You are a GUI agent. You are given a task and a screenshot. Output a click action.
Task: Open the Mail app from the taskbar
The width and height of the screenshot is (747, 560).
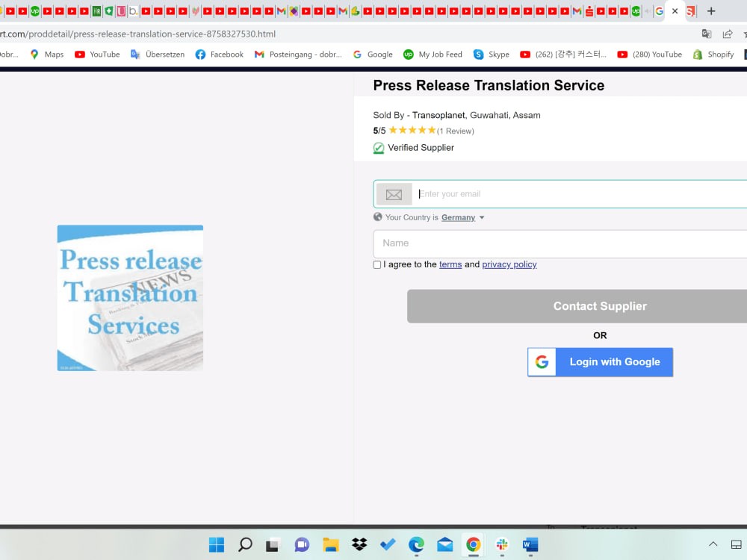(445, 544)
